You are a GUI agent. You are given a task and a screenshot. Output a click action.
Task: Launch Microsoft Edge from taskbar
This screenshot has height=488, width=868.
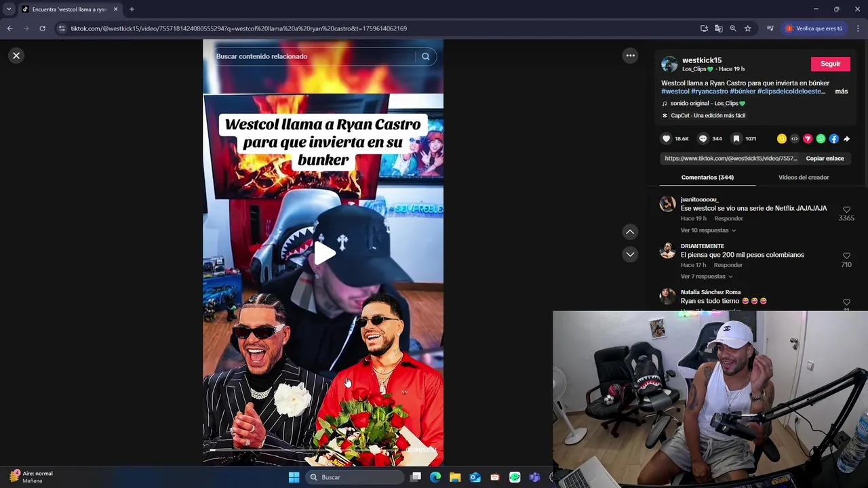click(435, 477)
